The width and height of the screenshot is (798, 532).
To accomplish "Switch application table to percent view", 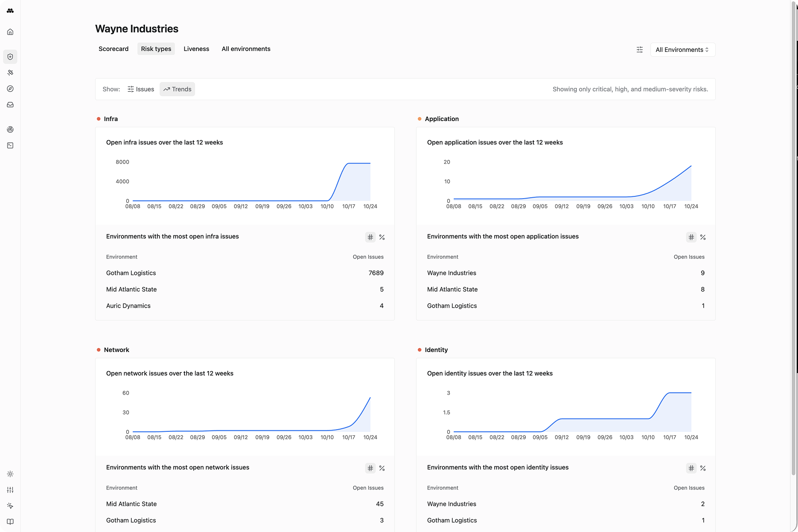I will coord(703,238).
